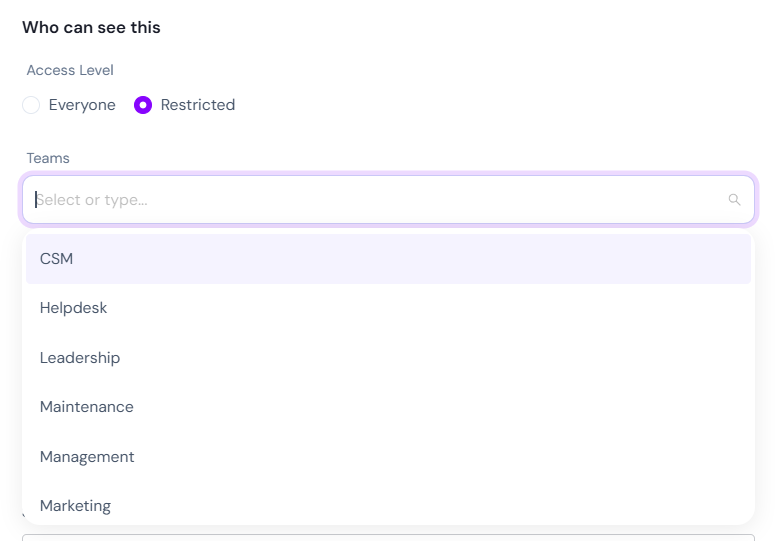Click the Teams field label
Viewport: 775px width, 541px height.
click(x=48, y=158)
